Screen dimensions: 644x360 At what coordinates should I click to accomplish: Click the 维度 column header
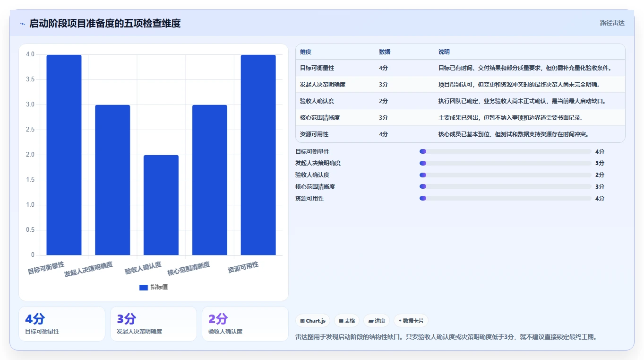[306, 52]
